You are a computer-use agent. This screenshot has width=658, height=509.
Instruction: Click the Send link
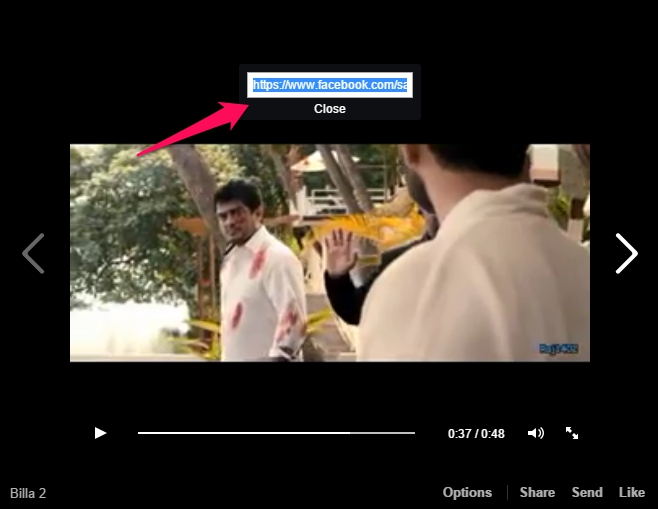tap(587, 492)
